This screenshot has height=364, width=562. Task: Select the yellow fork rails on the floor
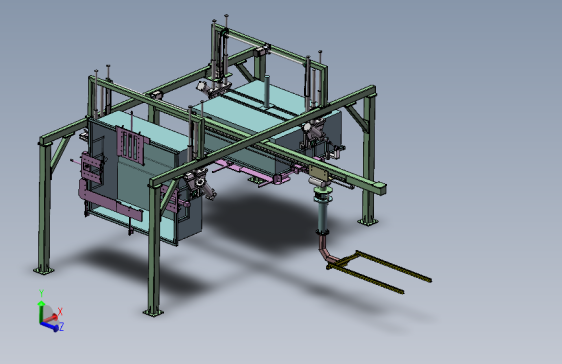click(379, 272)
